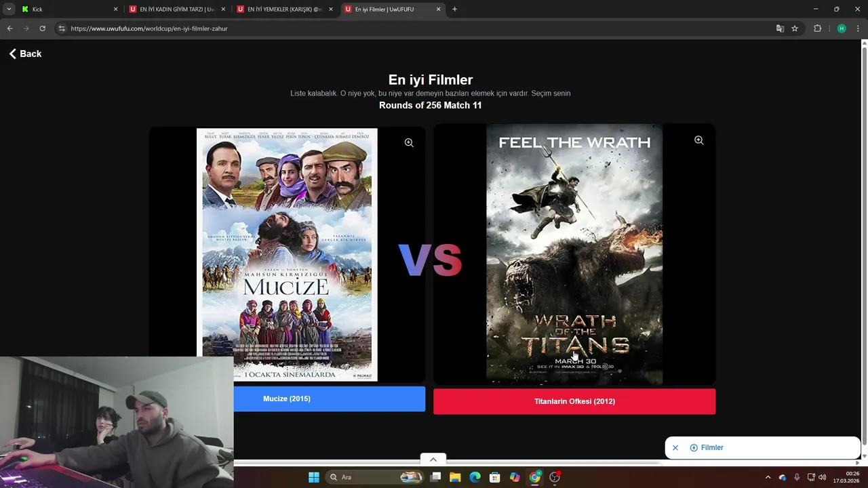
Task: Select the Wrath of the Titans poster image
Action: (x=574, y=254)
